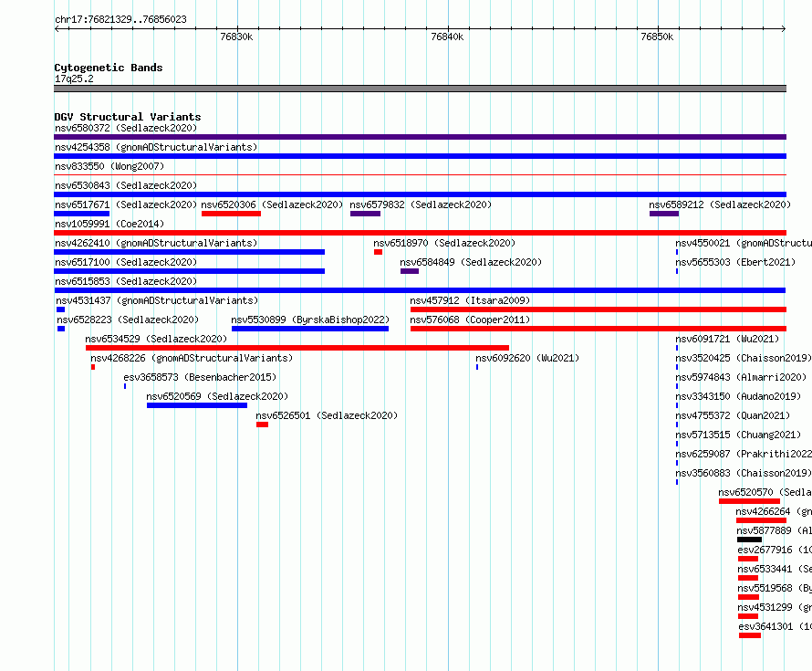
Task: Open nsv6092620 (Wu2021) label
Action: [527, 358]
